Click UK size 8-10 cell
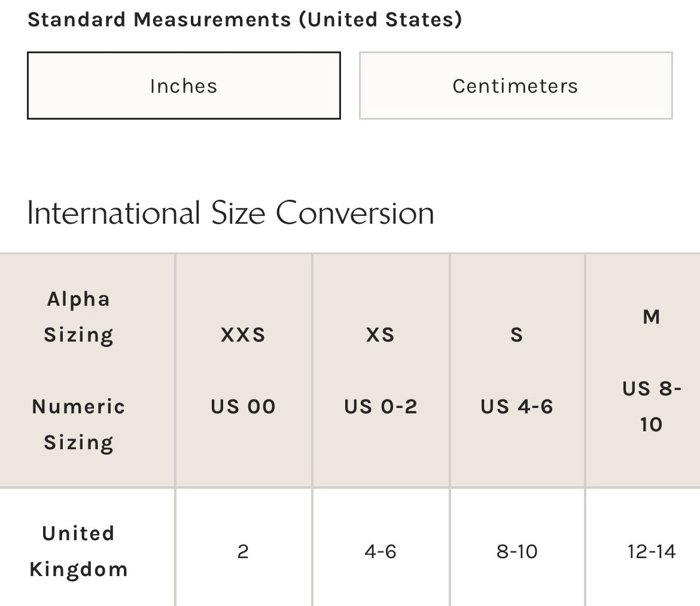Image resolution: width=700 pixels, height=606 pixels. pyautogui.click(x=517, y=551)
